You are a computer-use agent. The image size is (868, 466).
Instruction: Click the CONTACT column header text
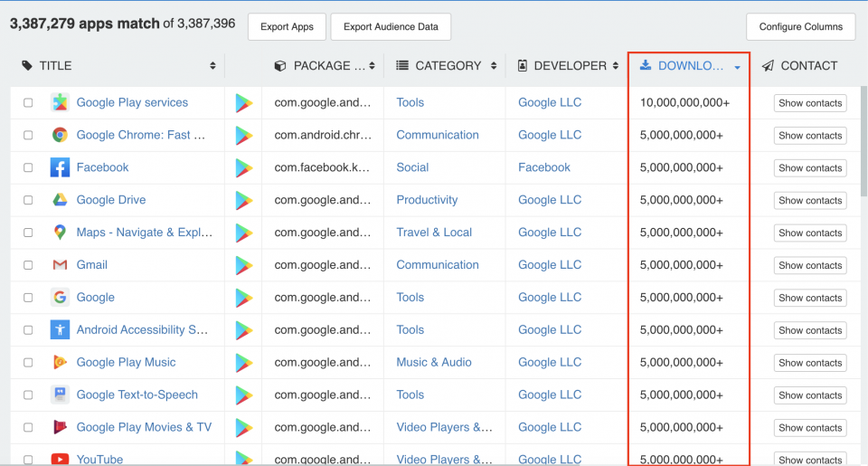pyautogui.click(x=808, y=65)
